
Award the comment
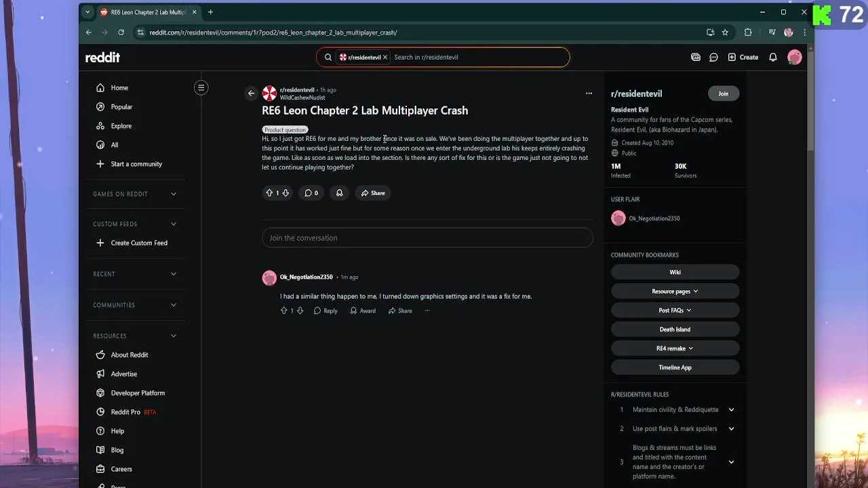tap(363, 310)
